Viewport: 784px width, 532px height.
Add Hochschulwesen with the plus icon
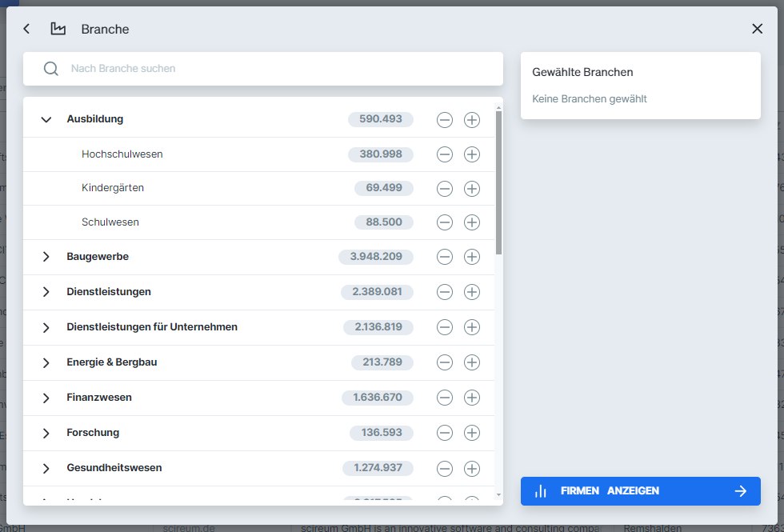point(472,154)
